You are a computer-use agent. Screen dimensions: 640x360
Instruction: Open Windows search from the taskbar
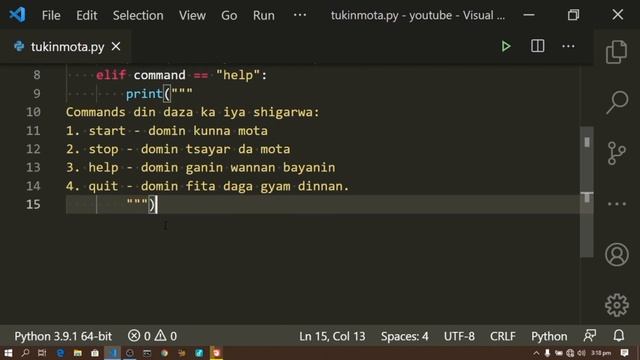pos(25,353)
